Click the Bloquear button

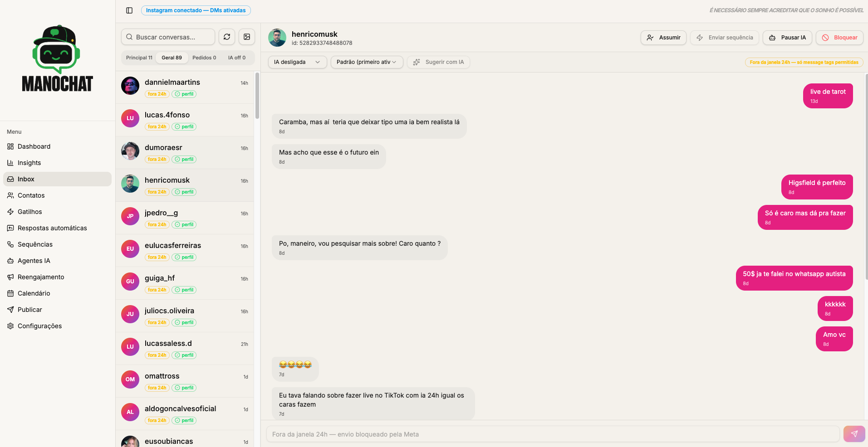click(839, 38)
